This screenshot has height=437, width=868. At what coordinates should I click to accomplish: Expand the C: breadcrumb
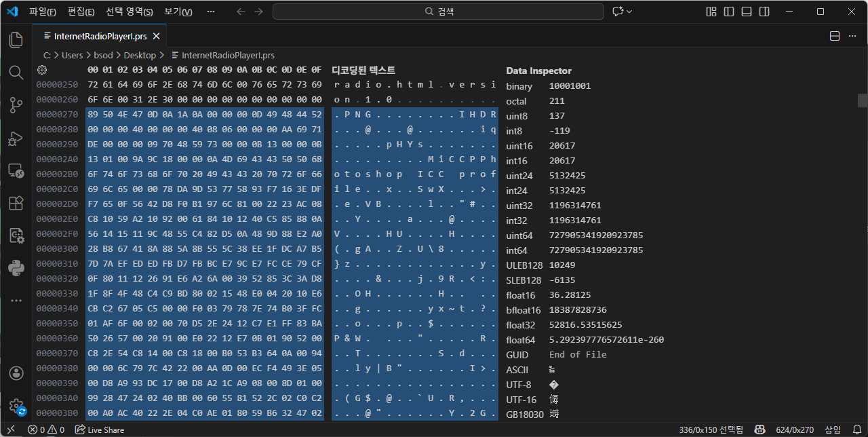click(x=47, y=55)
